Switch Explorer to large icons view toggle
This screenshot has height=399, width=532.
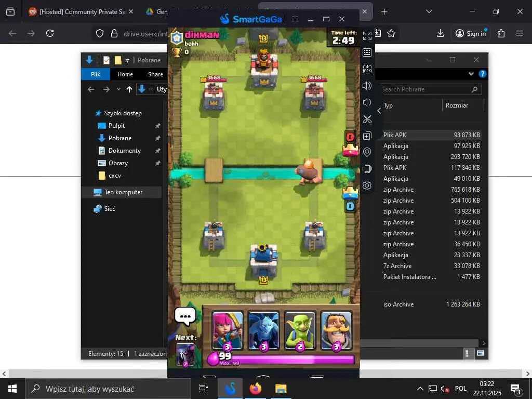click(x=481, y=353)
